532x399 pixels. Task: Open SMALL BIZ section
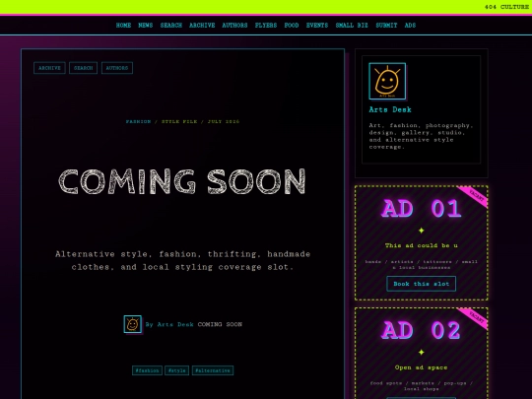pyautogui.click(x=352, y=25)
